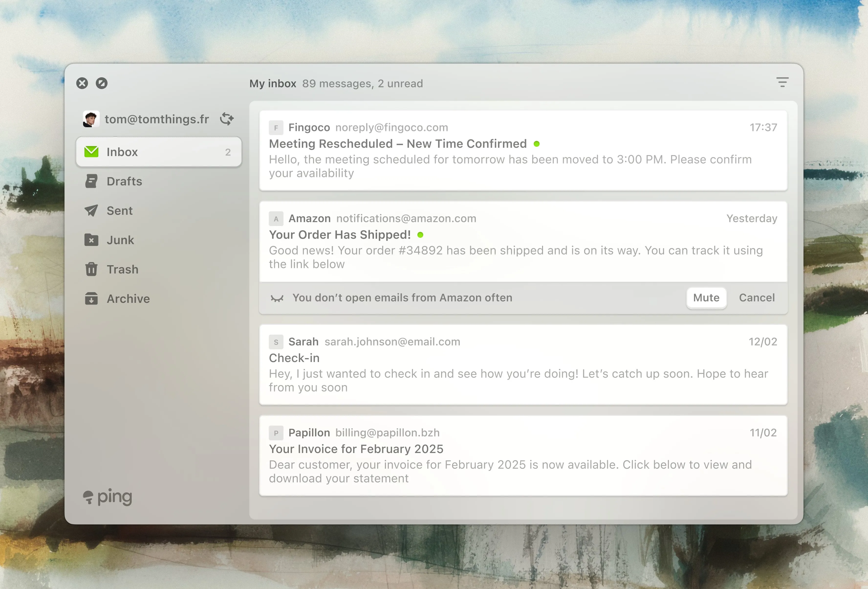Screen dimensions: 868x589
Task: Select the Inbox envelope icon
Action: (x=91, y=152)
